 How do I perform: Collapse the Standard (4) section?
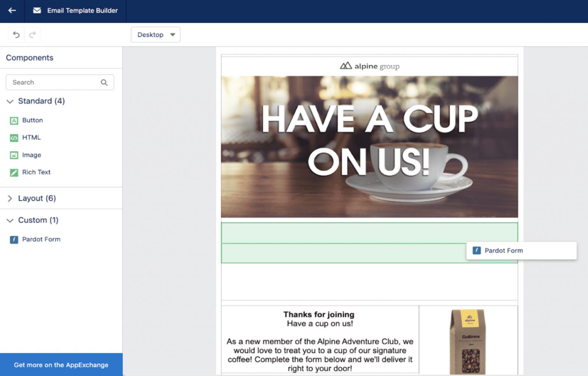[x=10, y=102]
